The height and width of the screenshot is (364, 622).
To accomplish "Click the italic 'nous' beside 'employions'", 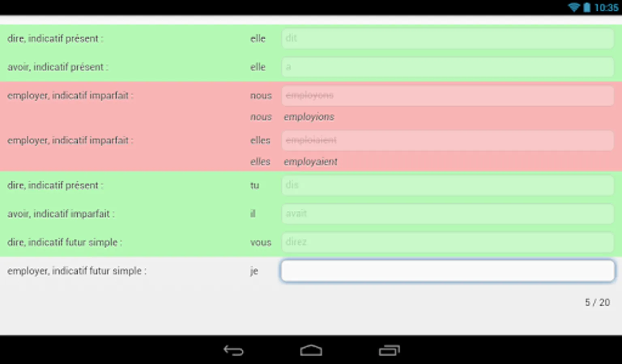I will tap(261, 117).
